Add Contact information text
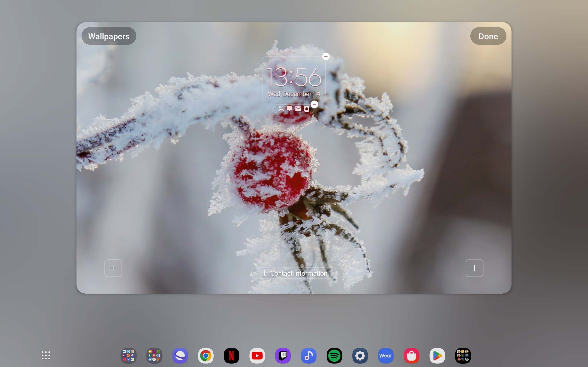Screen dimensions: 588x367 294,273
